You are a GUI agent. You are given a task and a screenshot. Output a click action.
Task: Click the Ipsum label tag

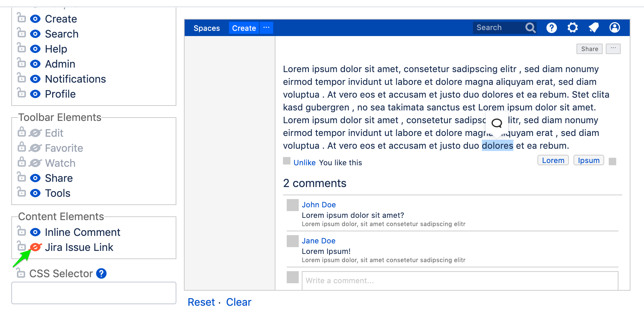point(589,160)
